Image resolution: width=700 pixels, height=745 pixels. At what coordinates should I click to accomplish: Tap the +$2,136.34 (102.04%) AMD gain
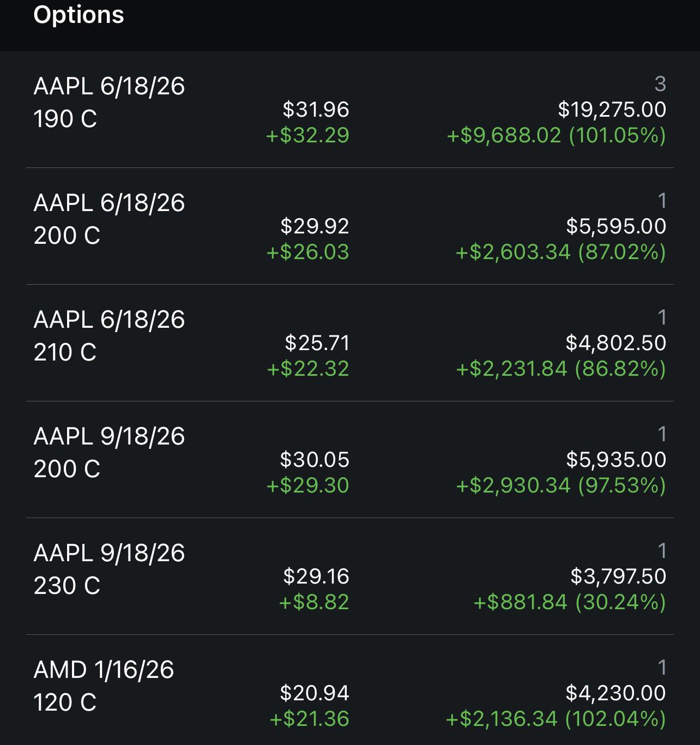[x=556, y=719]
